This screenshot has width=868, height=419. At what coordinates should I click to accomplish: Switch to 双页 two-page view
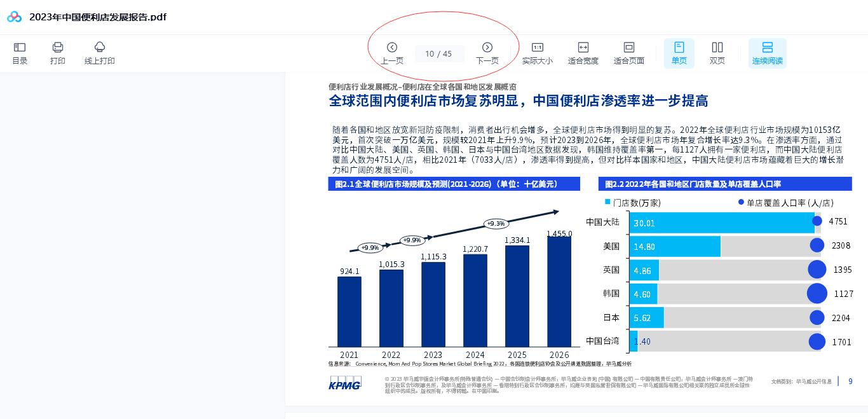[717, 53]
